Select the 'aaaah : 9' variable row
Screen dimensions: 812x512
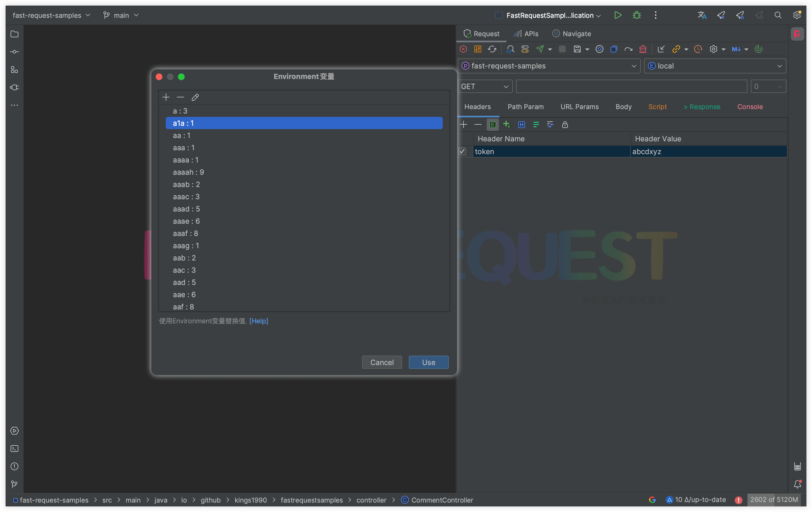[188, 173]
